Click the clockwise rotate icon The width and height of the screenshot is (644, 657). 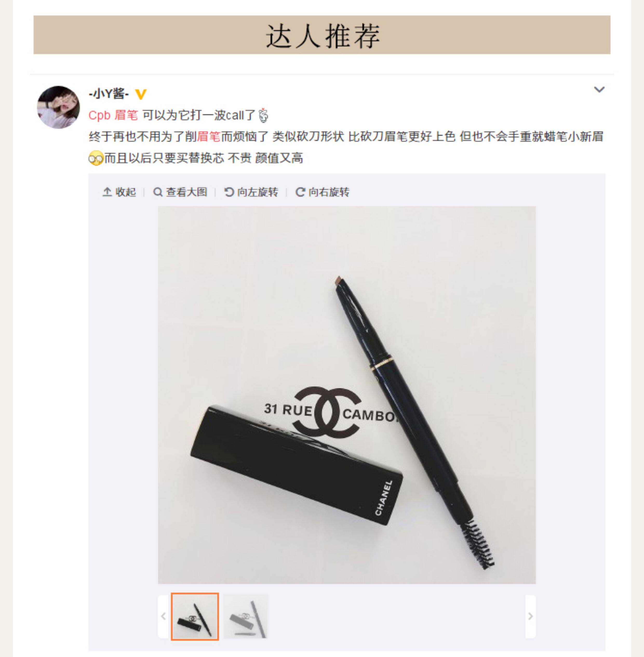point(300,192)
